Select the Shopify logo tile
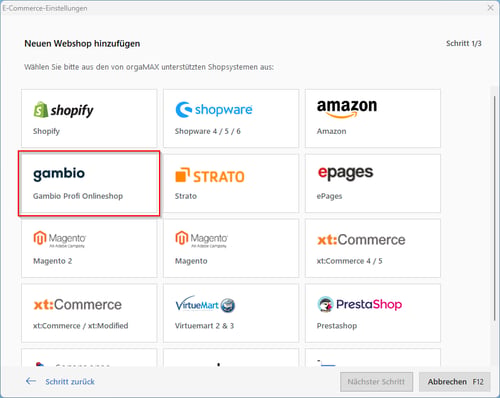This screenshot has width=500, height=398. (89, 118)
